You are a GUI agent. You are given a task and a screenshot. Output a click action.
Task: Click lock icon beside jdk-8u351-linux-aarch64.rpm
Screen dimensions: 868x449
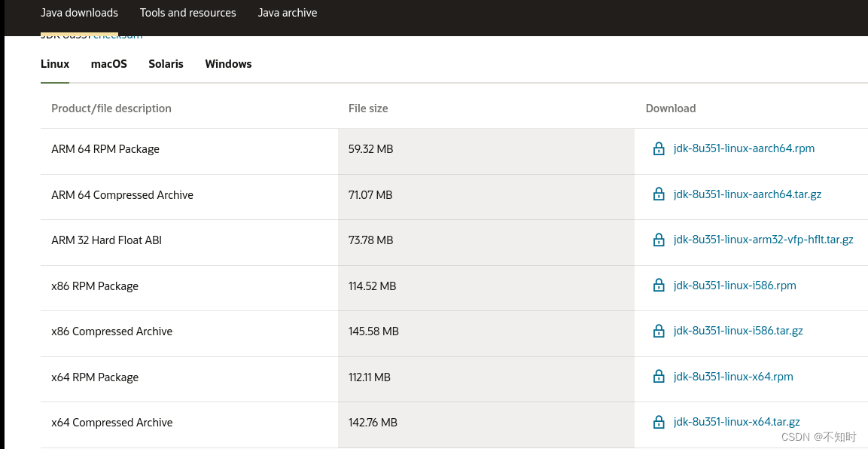[659, 149]
